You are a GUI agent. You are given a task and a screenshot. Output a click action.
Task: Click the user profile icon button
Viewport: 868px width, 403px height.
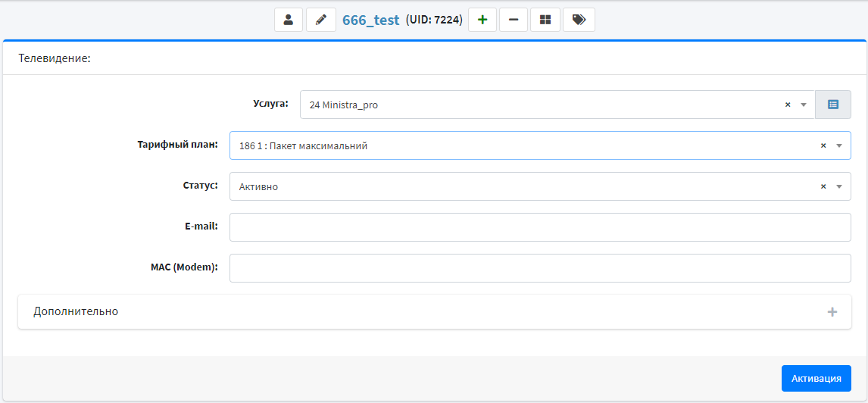289,20
